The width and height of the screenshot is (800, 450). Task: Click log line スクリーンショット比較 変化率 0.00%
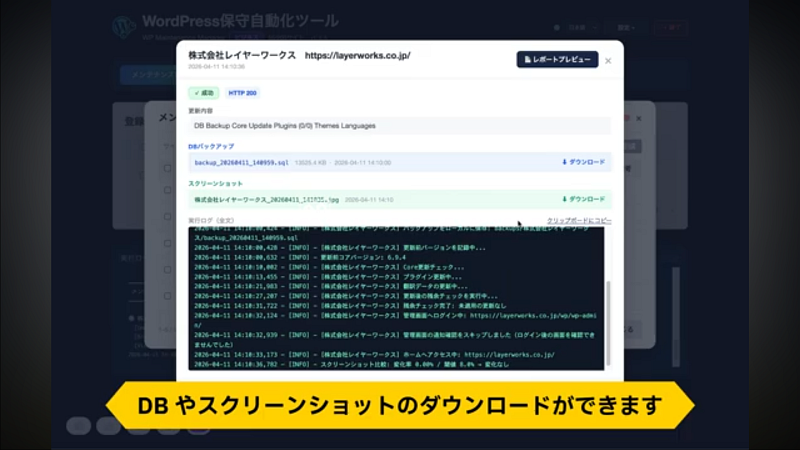click(x=352, y=364)
